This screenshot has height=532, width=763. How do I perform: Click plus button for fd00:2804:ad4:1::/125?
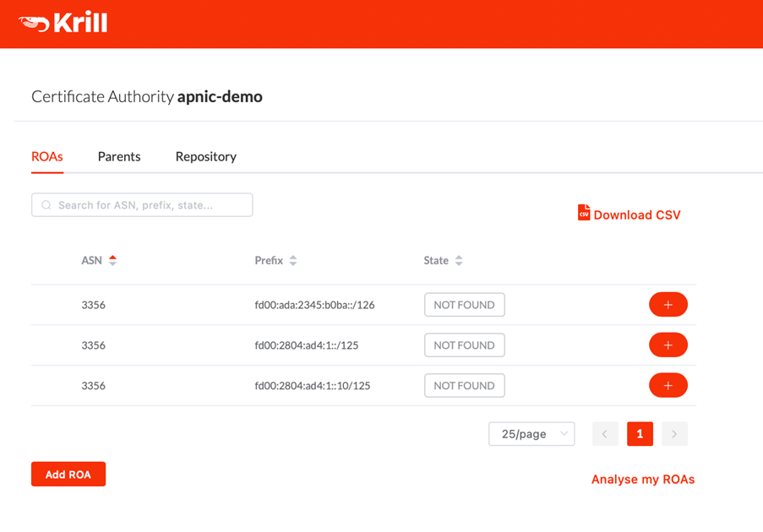pos(668,345)
